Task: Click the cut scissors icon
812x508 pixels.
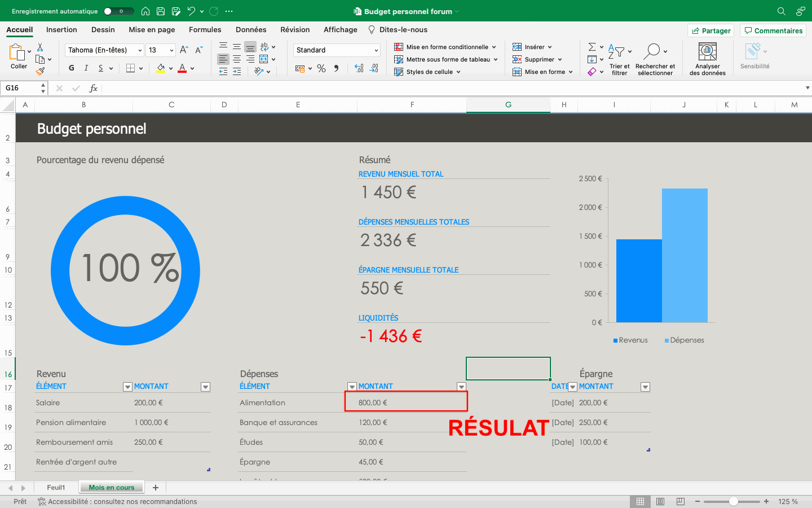Action: click(x=40, y=47)
